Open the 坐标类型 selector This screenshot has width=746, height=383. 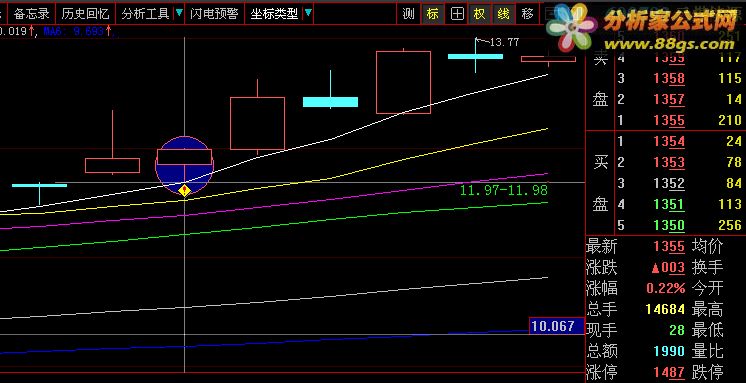point(275,14)
